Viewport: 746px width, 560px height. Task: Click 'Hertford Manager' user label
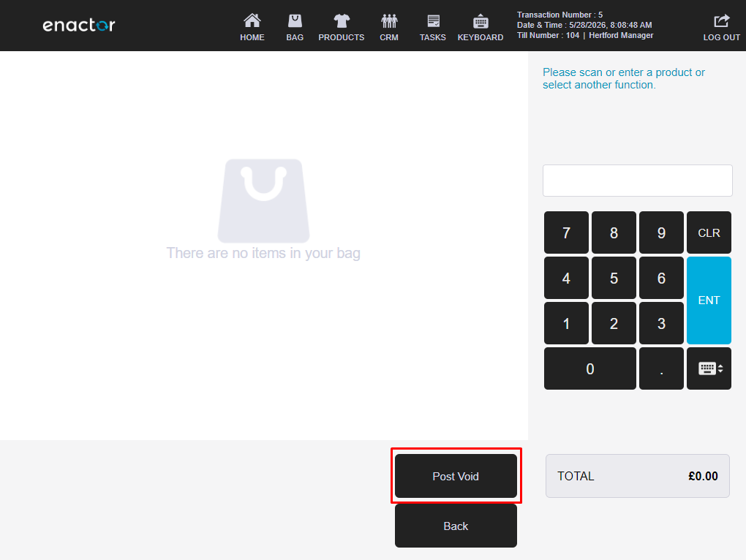click(621, 35)
